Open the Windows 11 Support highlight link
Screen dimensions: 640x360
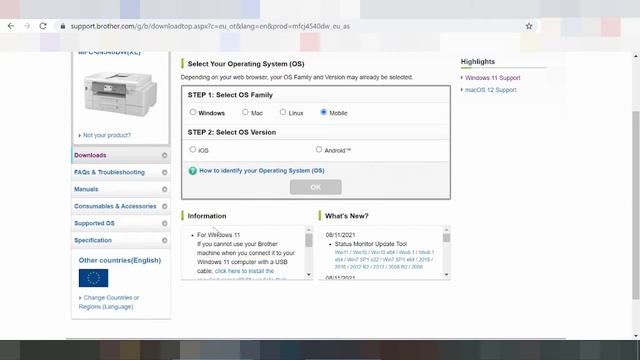click(x=493, y=78)
